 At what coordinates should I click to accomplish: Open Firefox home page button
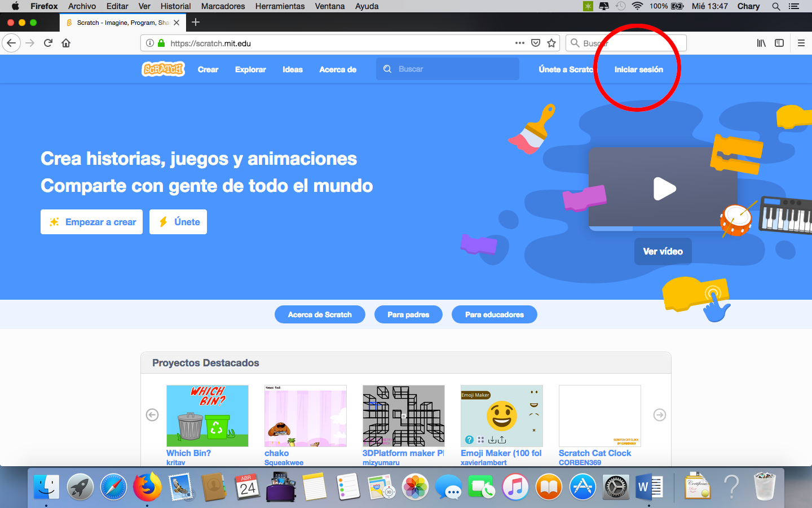click(x=66, y=43)
